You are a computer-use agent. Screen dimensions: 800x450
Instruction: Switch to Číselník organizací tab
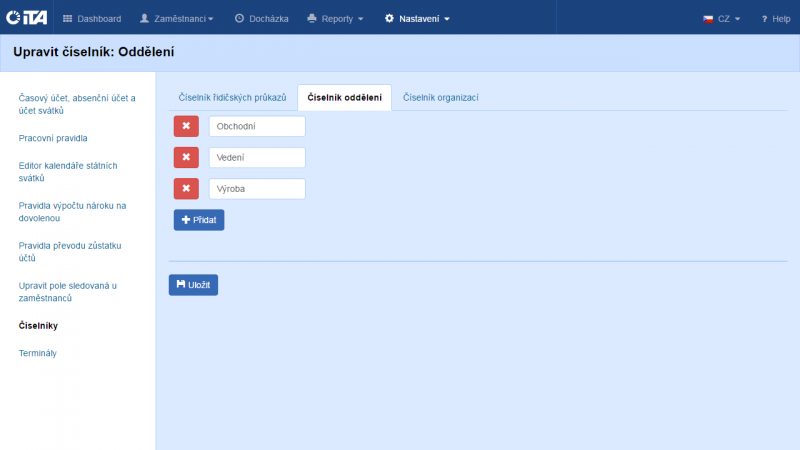[x=441, y=97]
